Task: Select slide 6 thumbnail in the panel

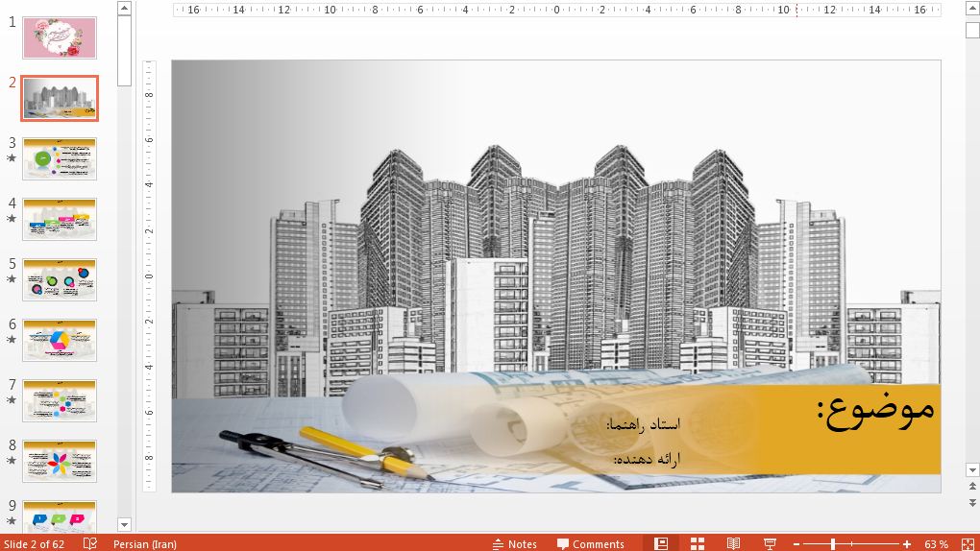Action: tap(60, 340)
